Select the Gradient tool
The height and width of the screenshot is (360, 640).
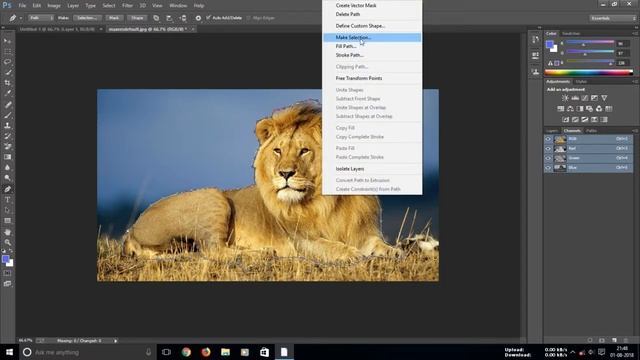(x=7, y=157)
